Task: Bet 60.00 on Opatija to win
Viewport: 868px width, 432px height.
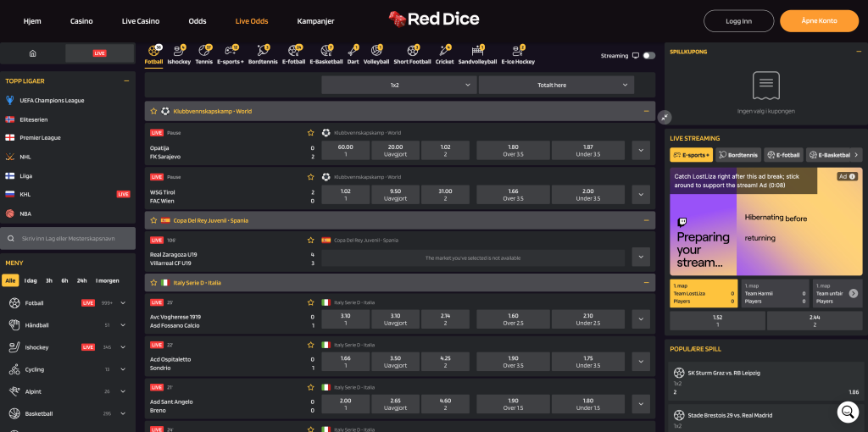Action: pyautogui.click(x=346, y=151)
